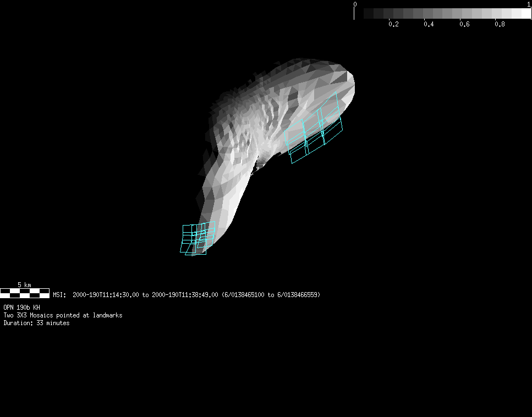The image size is (532, 417).
Task: Select the checkered distance scale bar
Action: (x=24, y=293)
